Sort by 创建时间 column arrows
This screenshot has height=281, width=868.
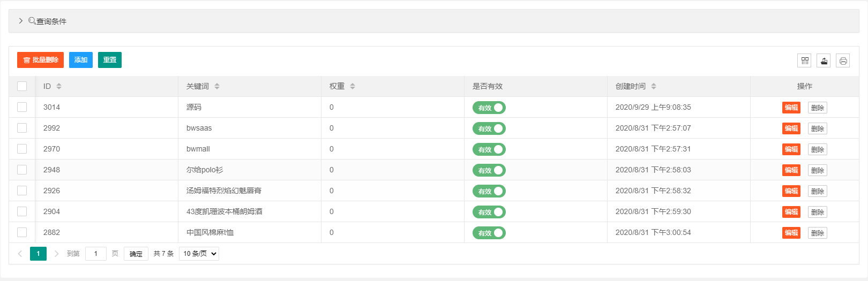click(654, 86)
